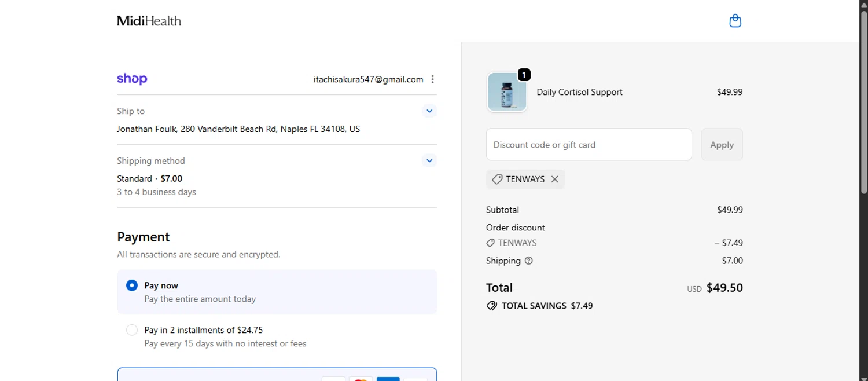Click the Shop pay logo
Viewport: 868px width, 381px height.
pos(132,79)
